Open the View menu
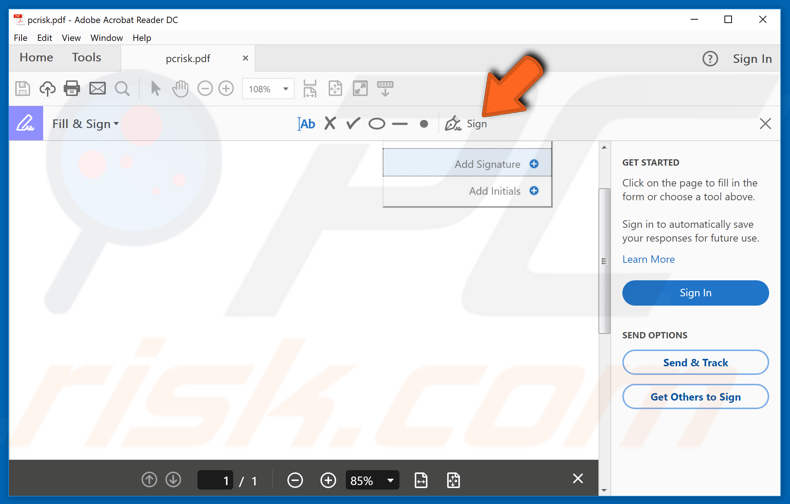This screenshot has height=504, width=790. click(71, 38)
